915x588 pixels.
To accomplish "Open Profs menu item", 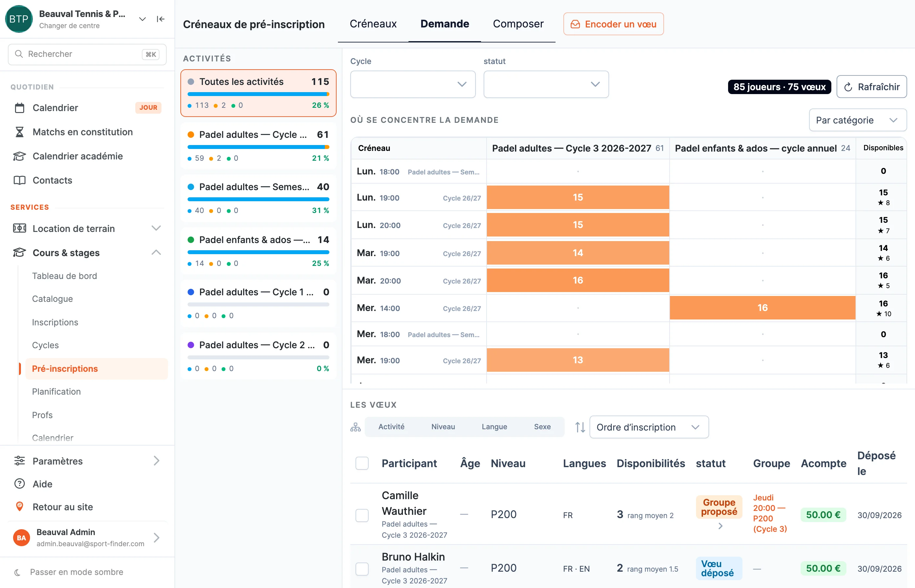I will pyautogui.click(x=42, y=415).
